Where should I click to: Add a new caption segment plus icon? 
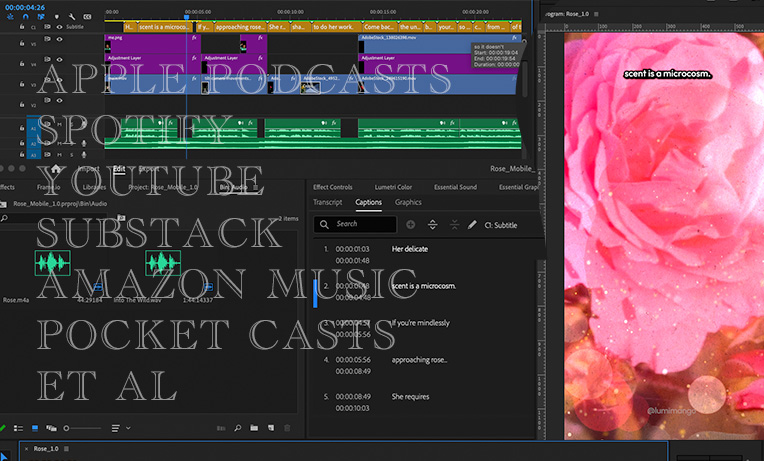tap(411, 225)
